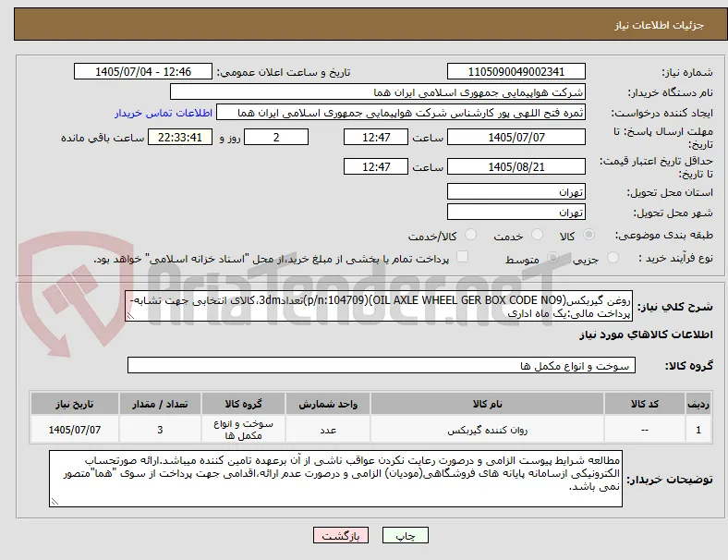Select the خدمت radio button
The width and height of the screenshot is (728, 560).
537,235
